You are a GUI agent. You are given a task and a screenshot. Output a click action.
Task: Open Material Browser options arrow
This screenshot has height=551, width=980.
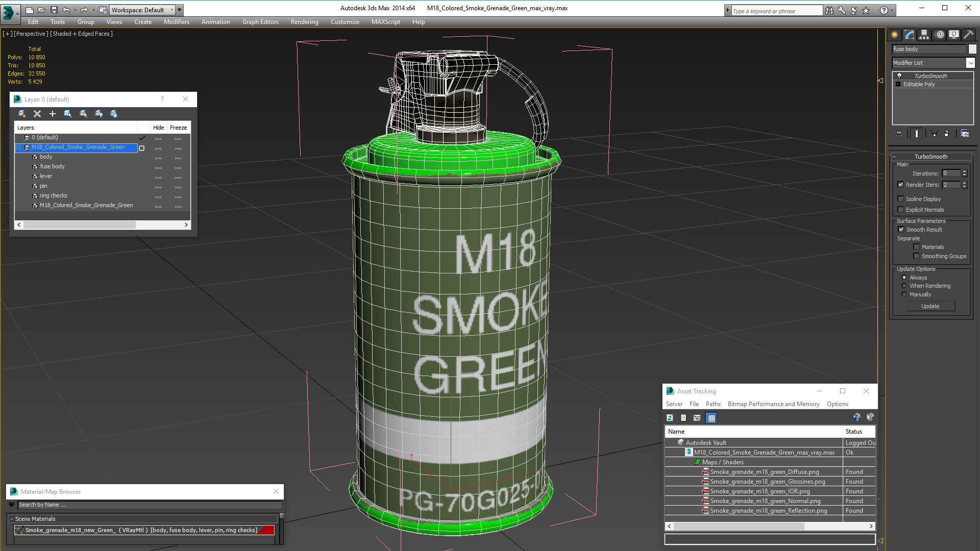pos(11,505)
